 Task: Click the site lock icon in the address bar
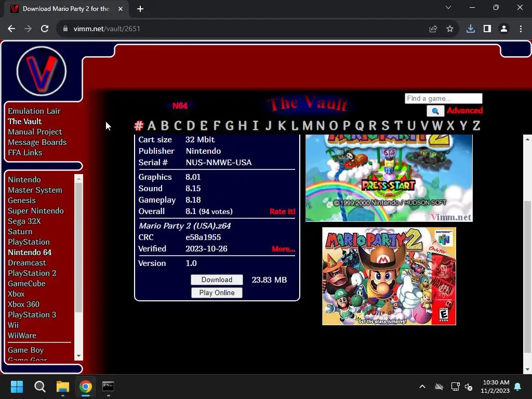tap(65, 29)
